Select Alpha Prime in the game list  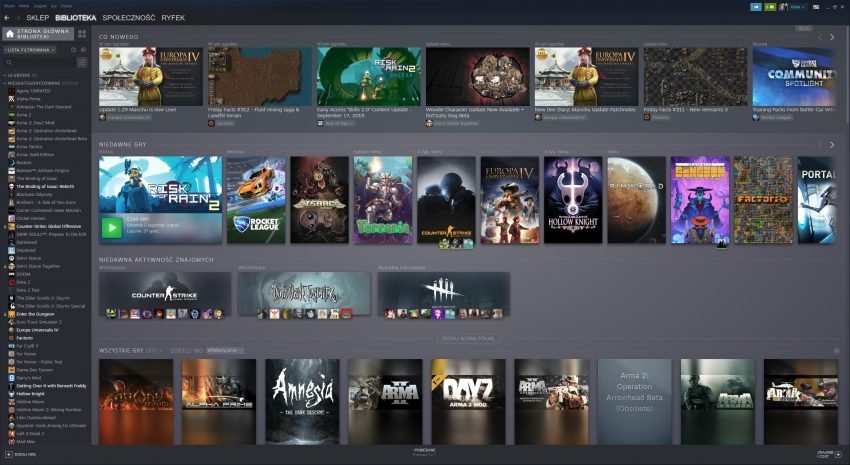point(28,99)
